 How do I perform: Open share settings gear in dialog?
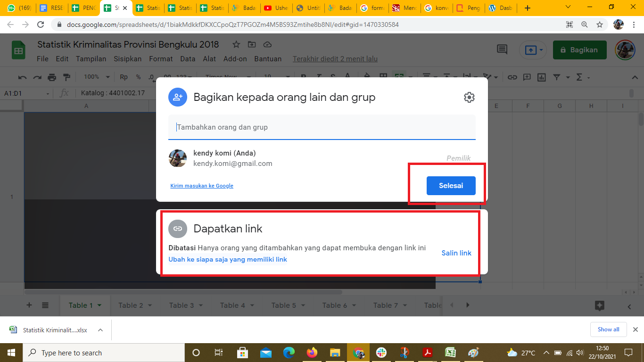tap(469, 98)
